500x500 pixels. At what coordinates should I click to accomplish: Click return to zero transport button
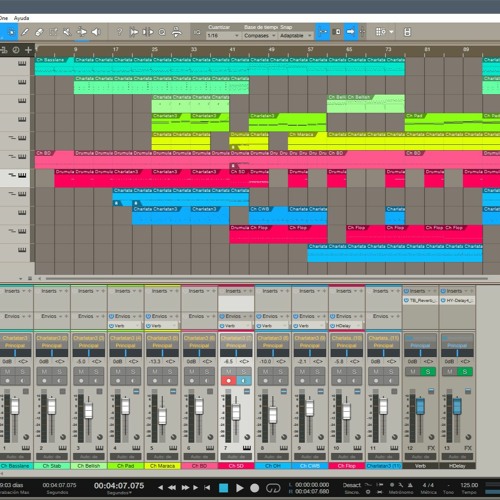pyautogui.click(x=207, y=487)
